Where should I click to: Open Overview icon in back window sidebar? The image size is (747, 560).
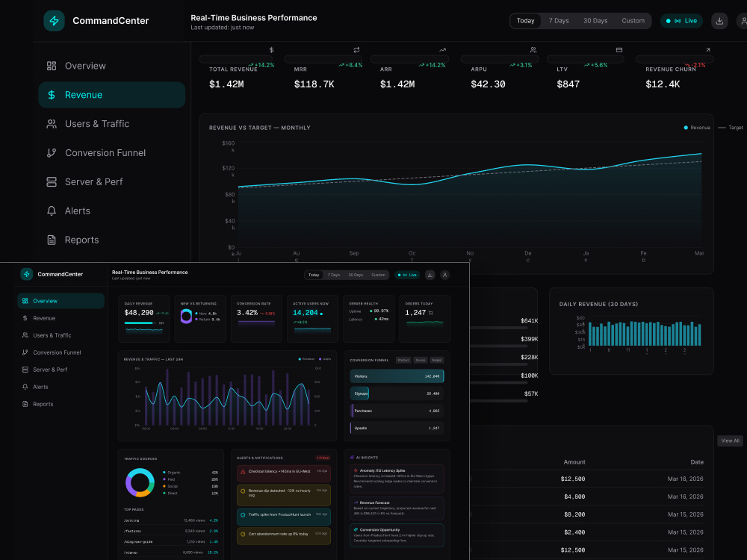pos(52,66)
